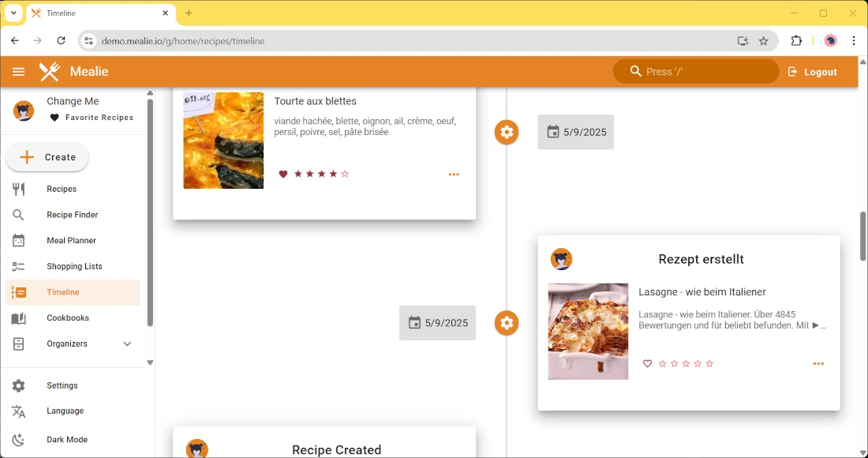
Task: Set fifth star rating on Lasagne card
Action: pos(709,364)
